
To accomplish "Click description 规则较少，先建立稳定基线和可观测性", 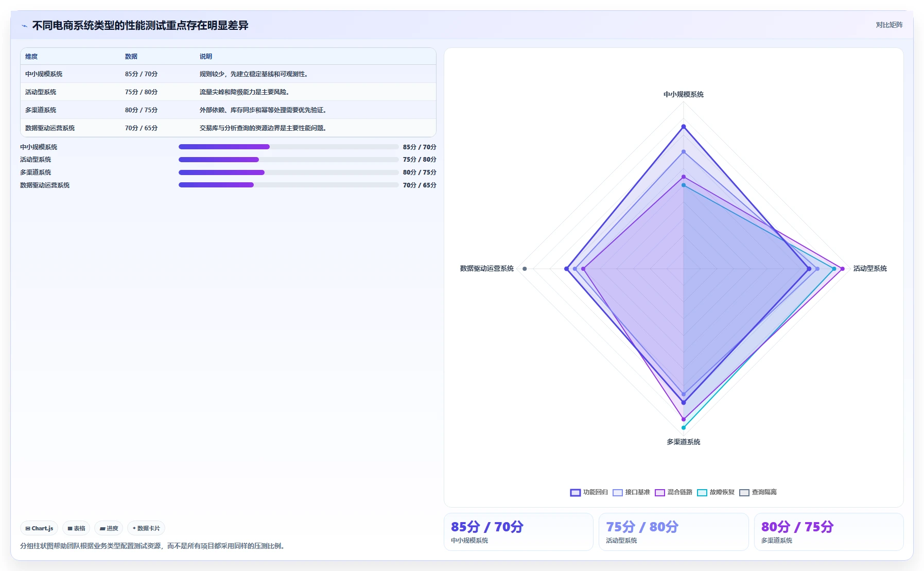I will coord(254,74).
